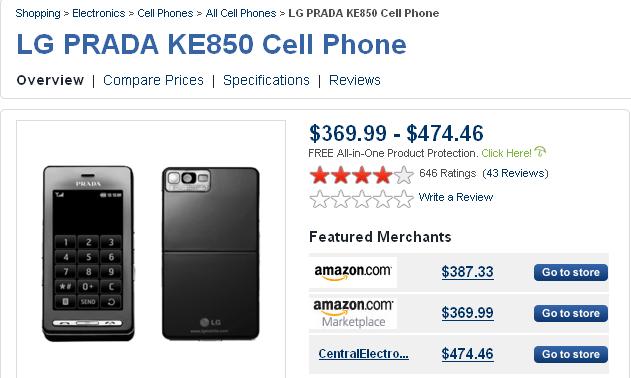The image size is (631, 378).
Task: Go to store for $387.33 Amazon offer
Action: [x=571, y=273]
